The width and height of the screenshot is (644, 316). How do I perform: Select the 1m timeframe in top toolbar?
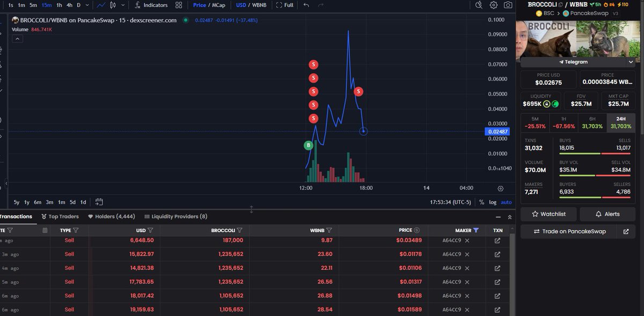tap(21, 5)
